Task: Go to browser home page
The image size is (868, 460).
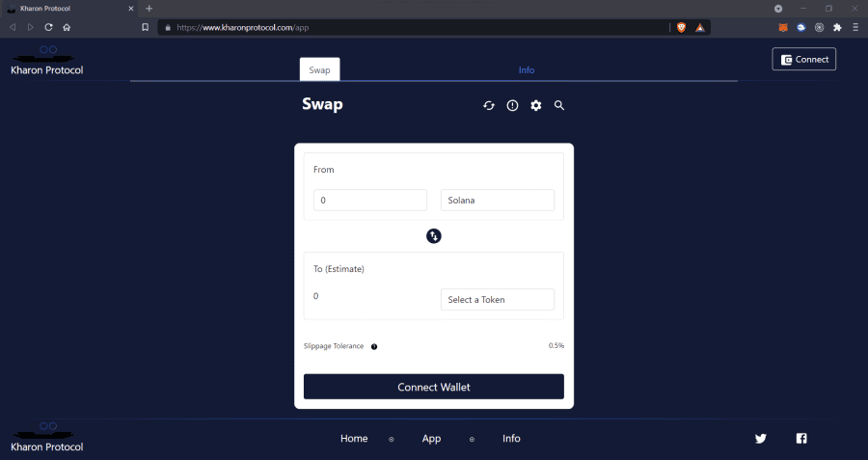Action: click(x=67, y=27)
